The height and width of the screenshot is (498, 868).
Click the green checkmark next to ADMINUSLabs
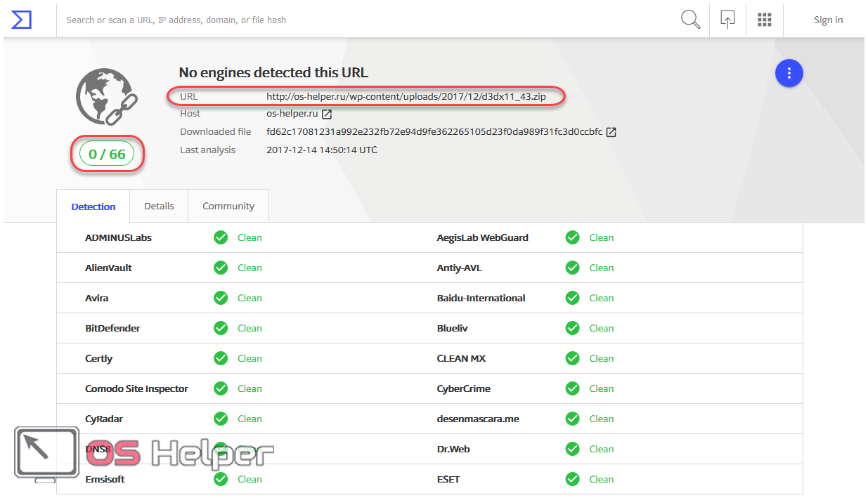221,237
